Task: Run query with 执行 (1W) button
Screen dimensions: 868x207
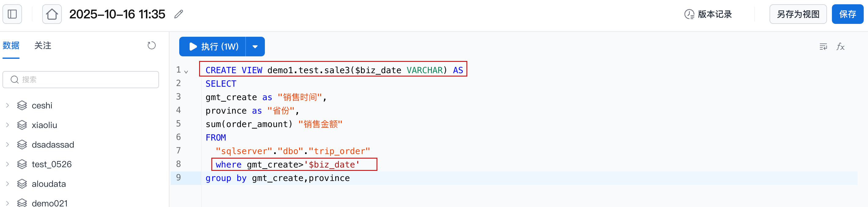Action: point(213,47)
